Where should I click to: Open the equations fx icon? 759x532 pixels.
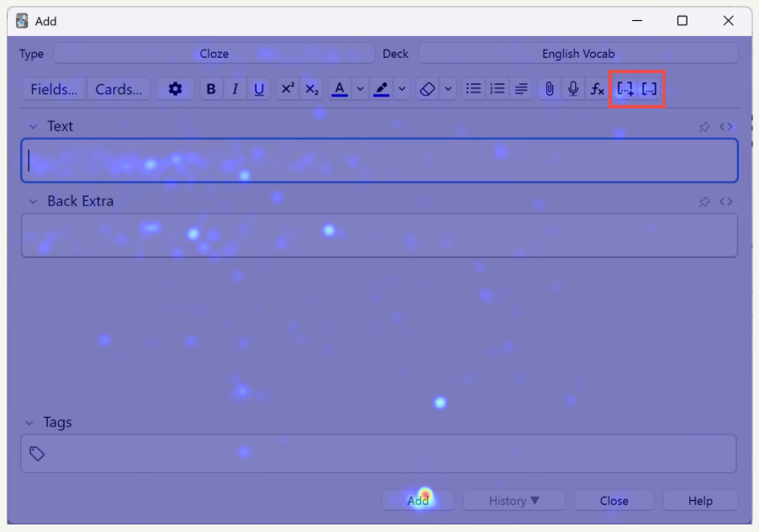597,89
